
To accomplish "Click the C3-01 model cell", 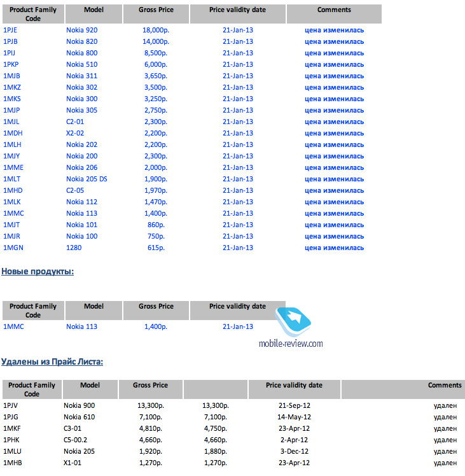I will 73,429.
